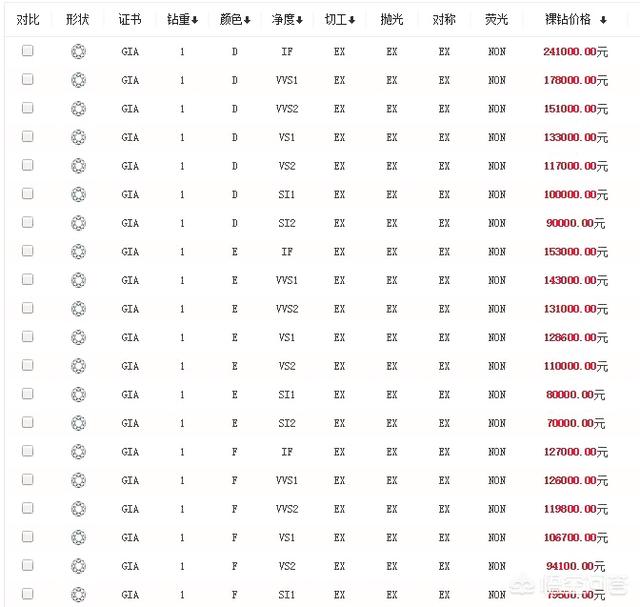Sort by 裸钻价格 price column arrow
This screenshot has height=607, width=640.
coord(603,20)
